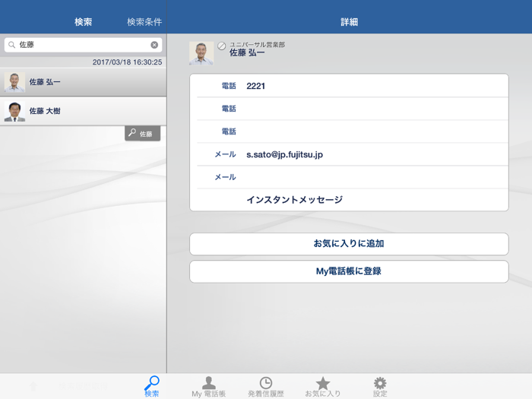Open the 設定 settings tab
This screenshot has width=532, height=399.
pyautogui.click(x=380, y=386)
